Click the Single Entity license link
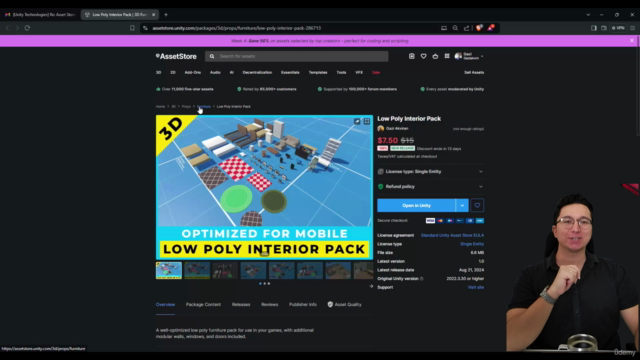The height and width of the screenshot is (360, 640). pyautogui.click(x=472, y=244)
